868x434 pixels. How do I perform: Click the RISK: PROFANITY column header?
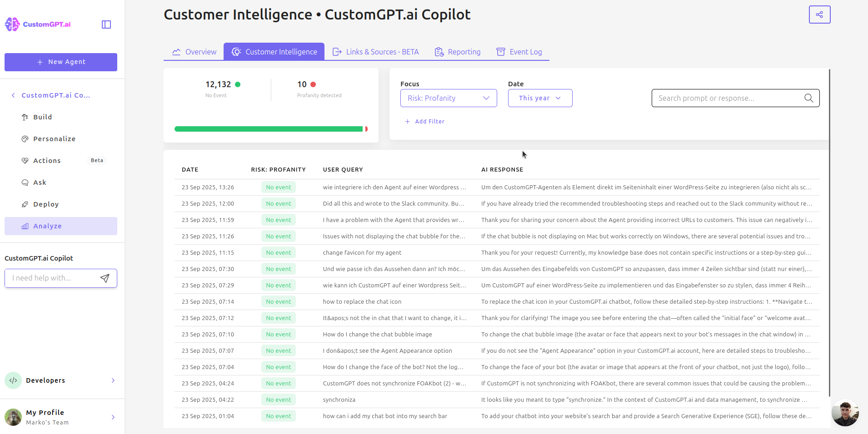278,170
